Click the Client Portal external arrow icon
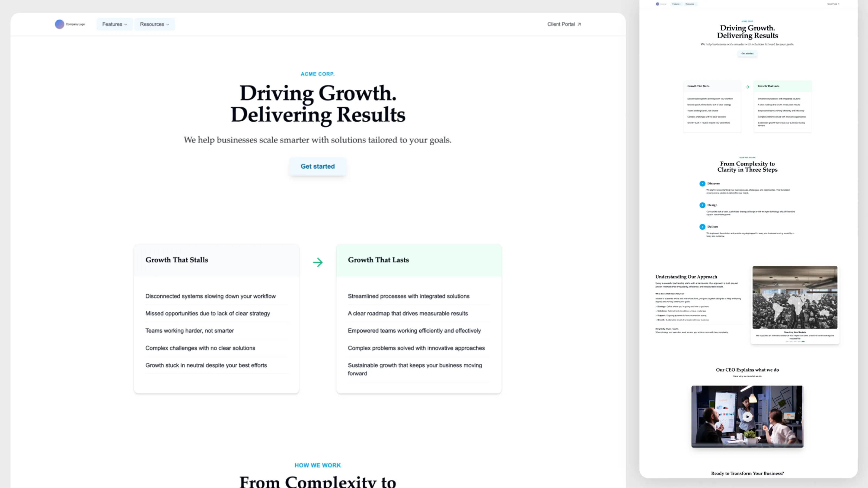 point(579,24)
